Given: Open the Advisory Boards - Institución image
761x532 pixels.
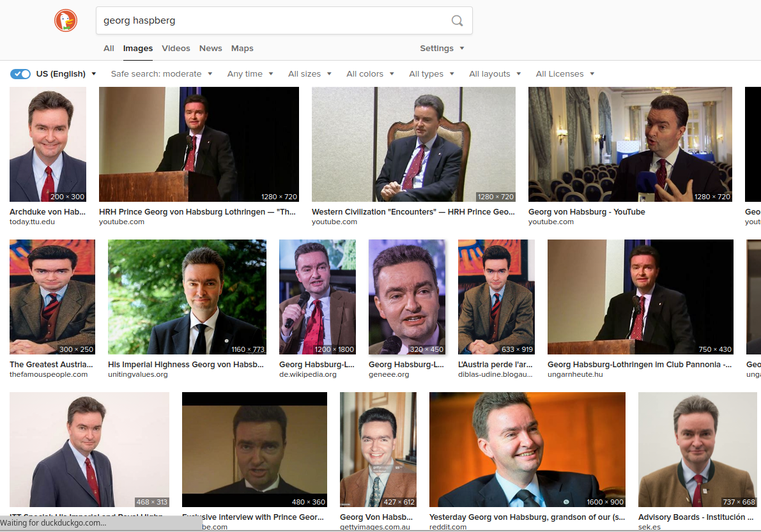Looking at the screenshot, I should 697,450.
